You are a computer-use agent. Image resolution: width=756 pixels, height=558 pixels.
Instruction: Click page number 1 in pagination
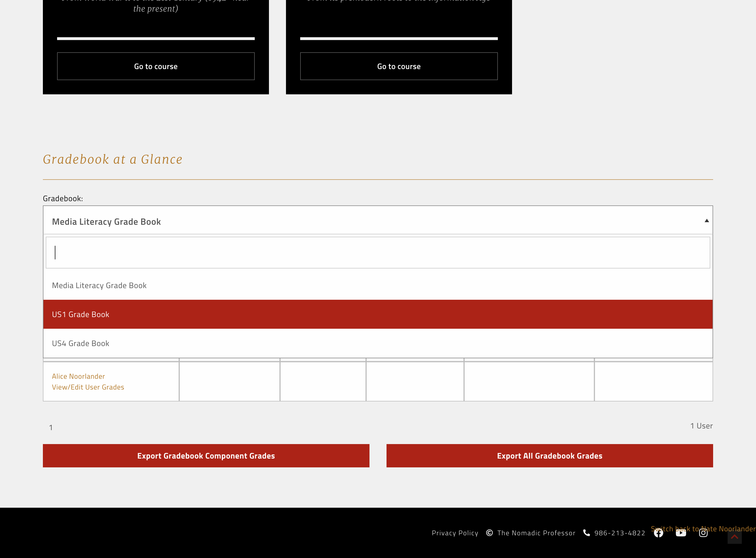(51, 428)
